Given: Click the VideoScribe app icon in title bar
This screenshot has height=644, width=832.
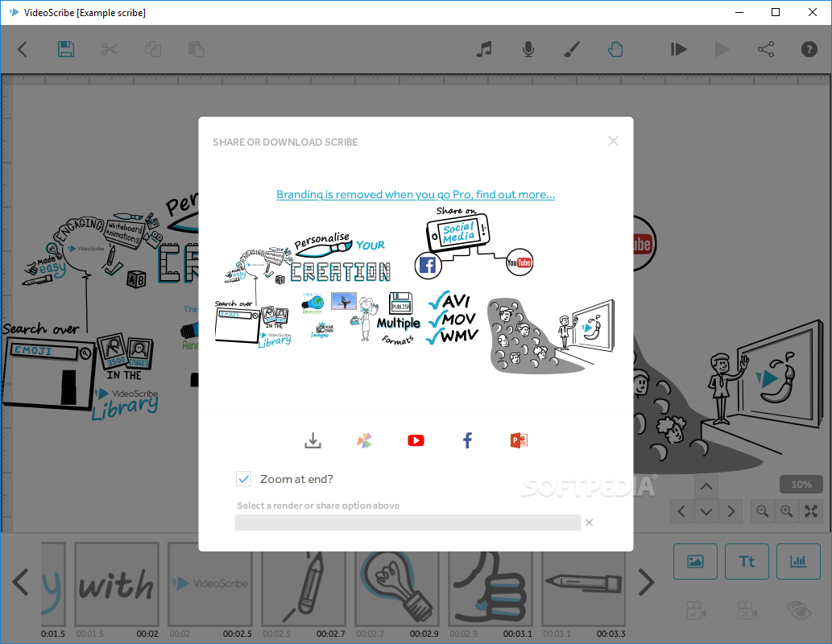Looking at the screenshot, I should pos(14,12).
